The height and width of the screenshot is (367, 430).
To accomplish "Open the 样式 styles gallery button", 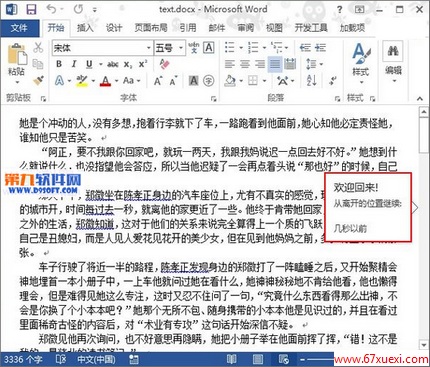I will tap(361, 62).
